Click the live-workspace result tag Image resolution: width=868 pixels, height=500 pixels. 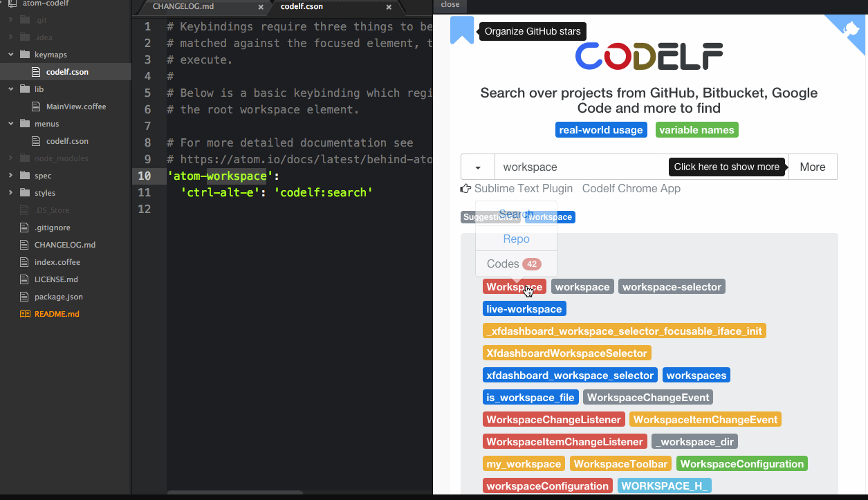pyautogui.click(x=524, y=308)
